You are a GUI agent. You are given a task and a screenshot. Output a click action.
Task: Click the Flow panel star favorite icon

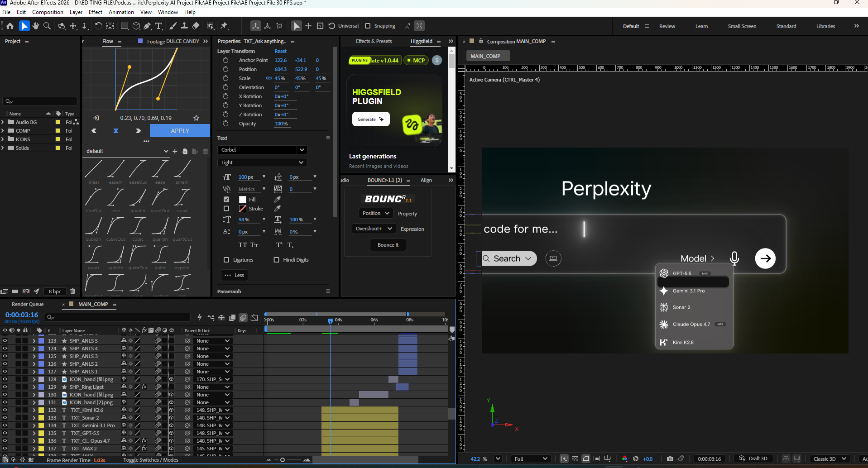[x=197, y=118]
